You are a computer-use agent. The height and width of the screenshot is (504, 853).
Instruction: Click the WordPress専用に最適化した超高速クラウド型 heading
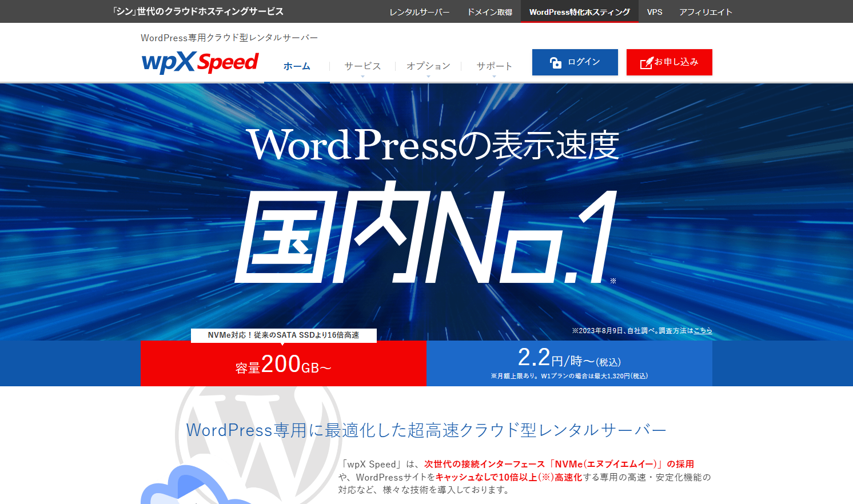click(x=426, y=430)
